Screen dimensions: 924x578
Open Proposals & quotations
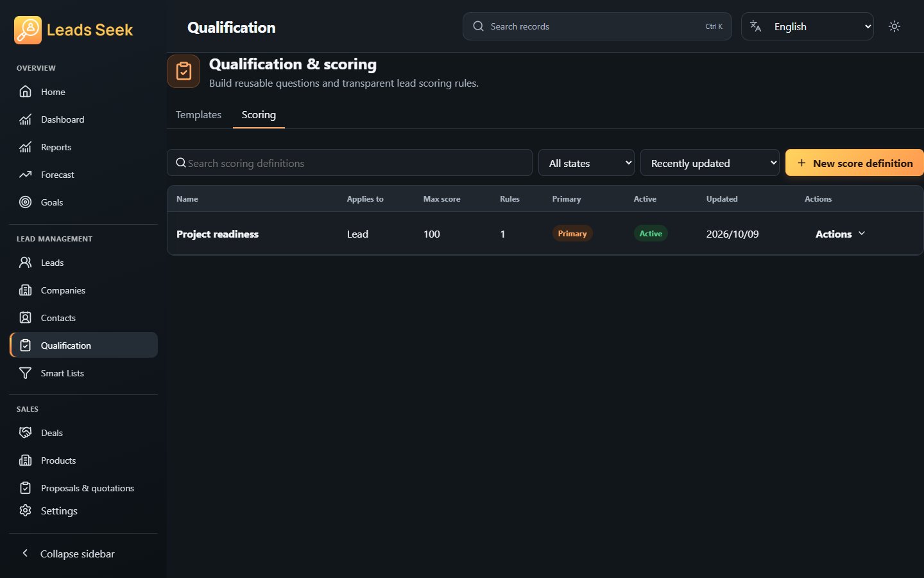click(x=83, y=488)
